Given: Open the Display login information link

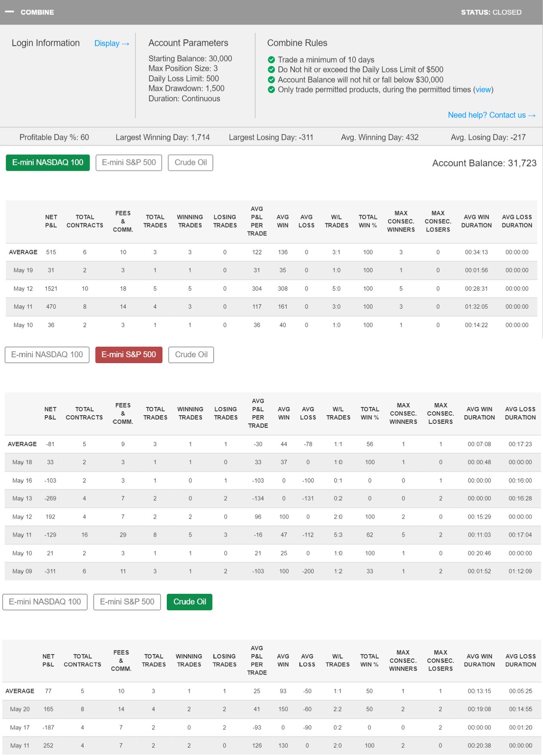Looking at the screenshot, I should tap(112, 43).
